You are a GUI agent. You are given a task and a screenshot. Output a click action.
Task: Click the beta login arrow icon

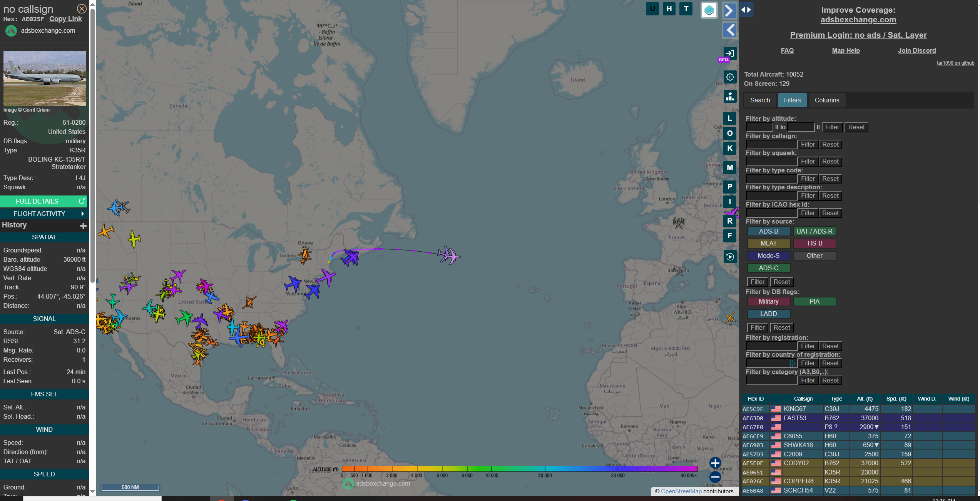(x=730, y=53)
